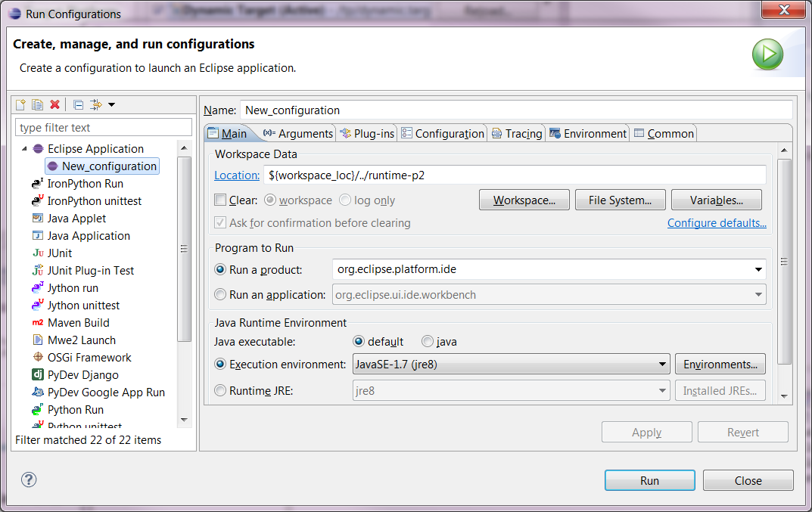Click the JUnit Plug-in Test icon
812x512 pixels.
(x=38, y=270)
